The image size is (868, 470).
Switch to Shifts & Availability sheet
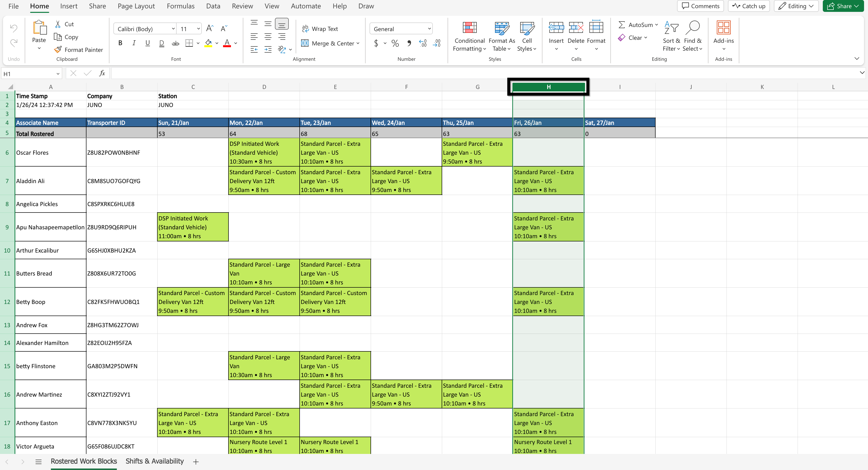154,461
